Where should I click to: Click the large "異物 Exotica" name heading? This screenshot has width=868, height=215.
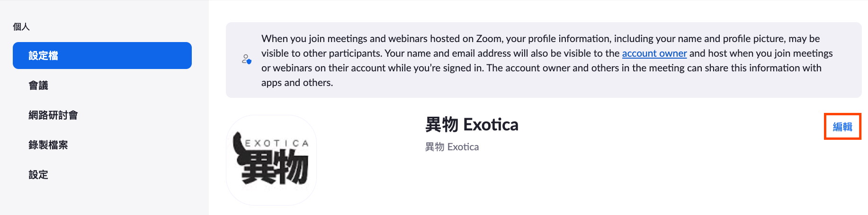coord(472,125)
